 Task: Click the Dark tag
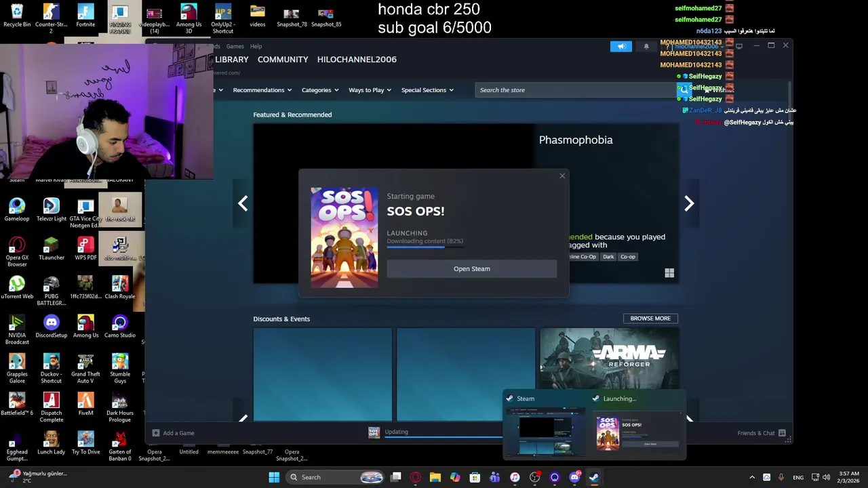coord(608,257)
